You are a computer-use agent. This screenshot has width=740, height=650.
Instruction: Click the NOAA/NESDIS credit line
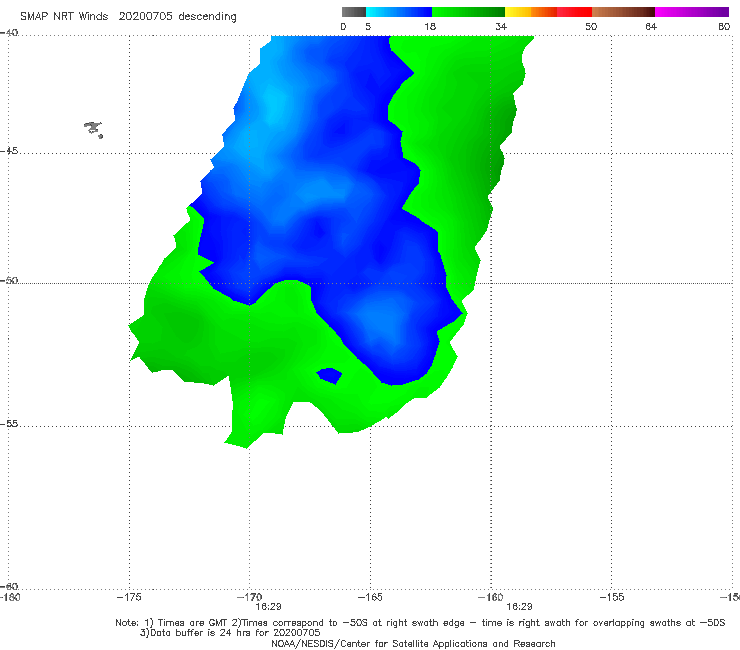413,643
